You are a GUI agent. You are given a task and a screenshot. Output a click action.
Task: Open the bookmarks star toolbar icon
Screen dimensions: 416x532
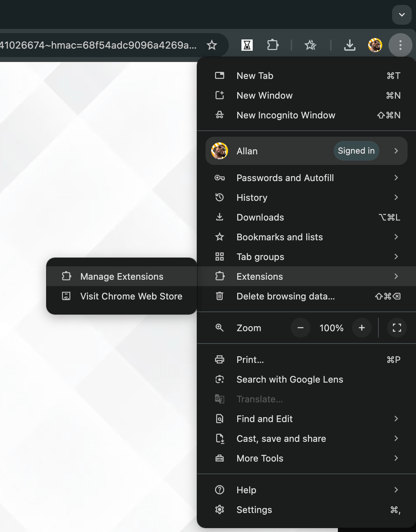(310, 45)
